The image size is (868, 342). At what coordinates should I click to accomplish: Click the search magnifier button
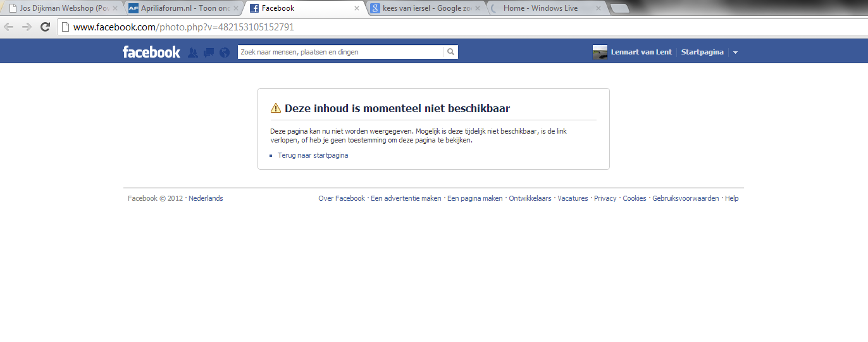coord(450,52)
